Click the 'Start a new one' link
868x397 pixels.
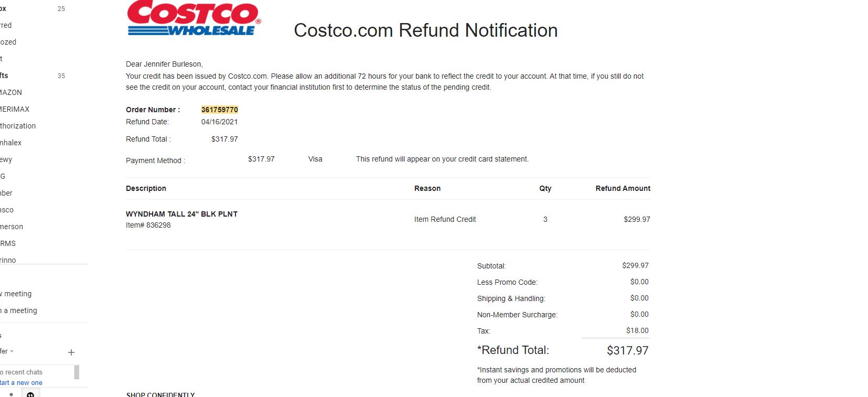(21, 383)
